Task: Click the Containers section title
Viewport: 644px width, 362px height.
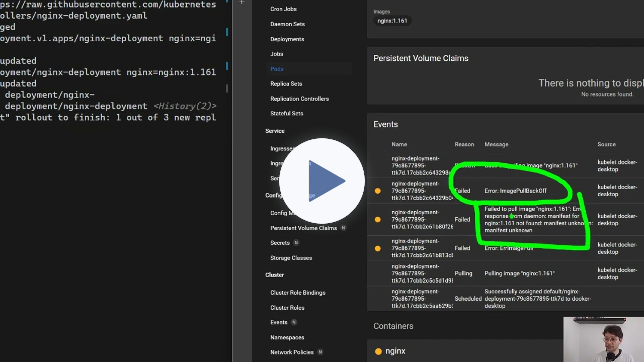Action: point(393,326)
